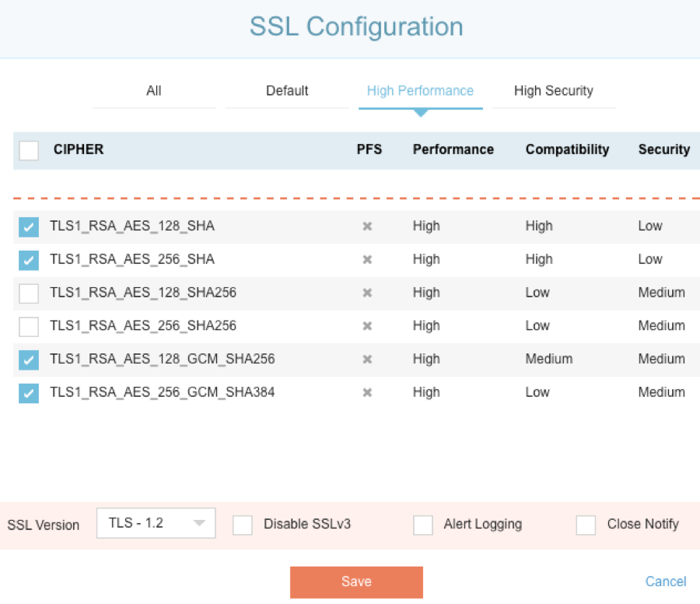The width and height of the screenshot is (700, 604).
Task: Select the High Performance tab
Action: [x=420, y=91]
